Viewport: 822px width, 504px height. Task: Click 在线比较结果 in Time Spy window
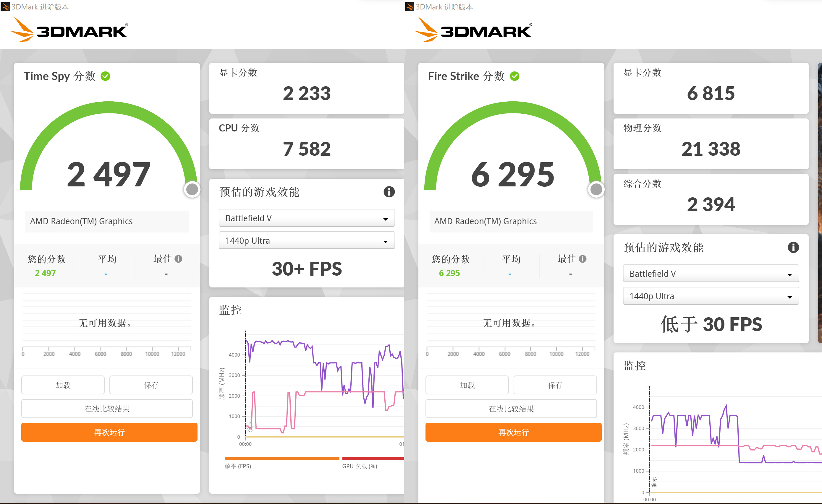107,409
